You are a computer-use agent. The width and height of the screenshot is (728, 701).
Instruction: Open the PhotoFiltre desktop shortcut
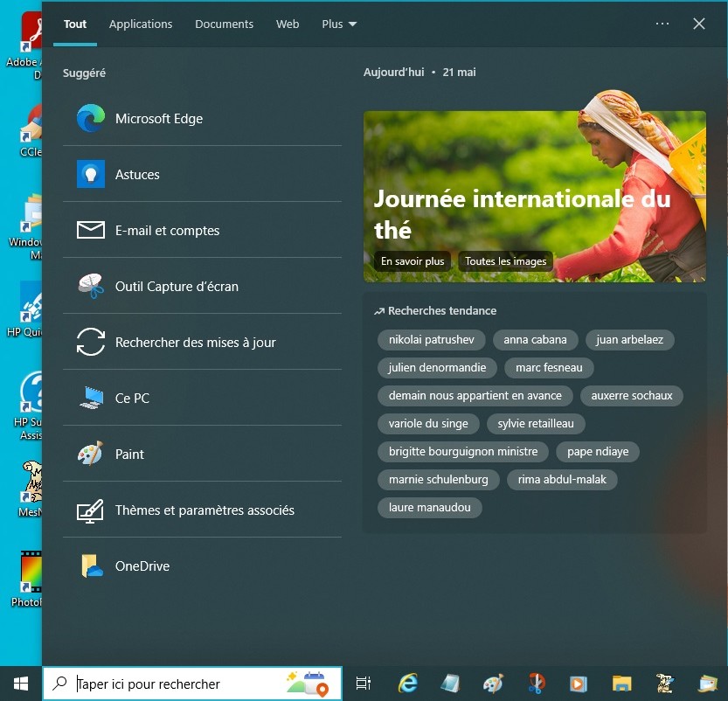tap(27, 579)
